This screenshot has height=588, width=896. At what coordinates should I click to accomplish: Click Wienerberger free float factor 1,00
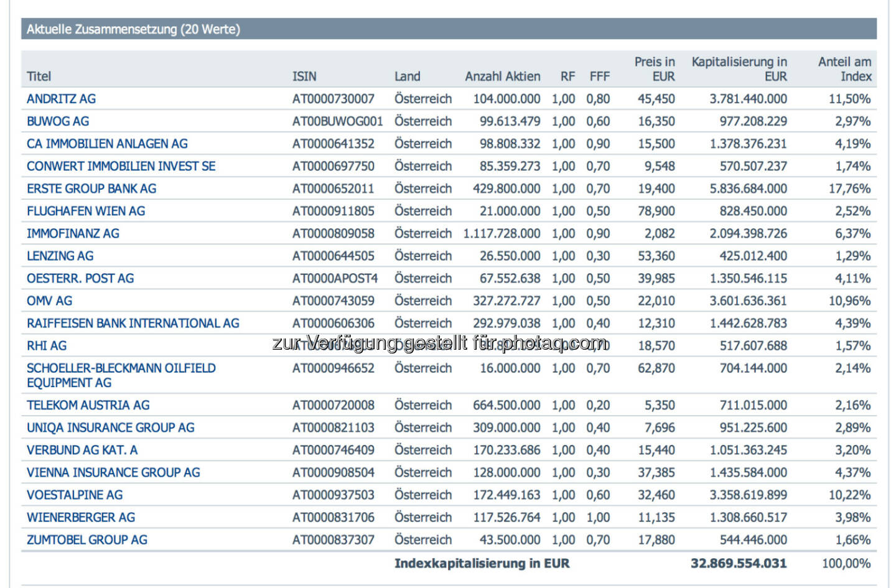pos(598,517)
